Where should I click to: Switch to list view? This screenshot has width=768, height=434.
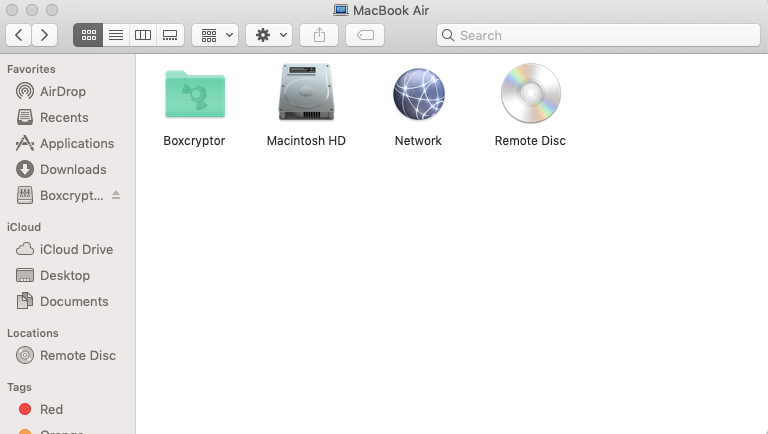click(x=116, y=35)
